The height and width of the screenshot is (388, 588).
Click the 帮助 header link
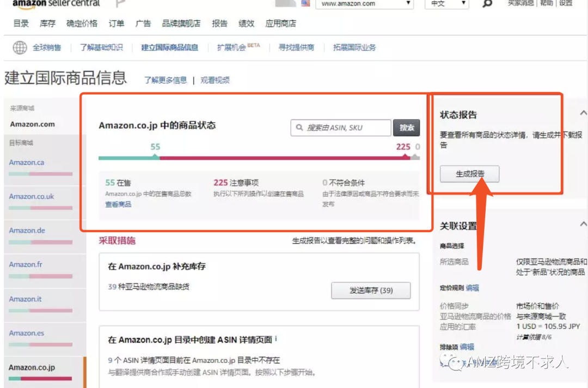547,3
